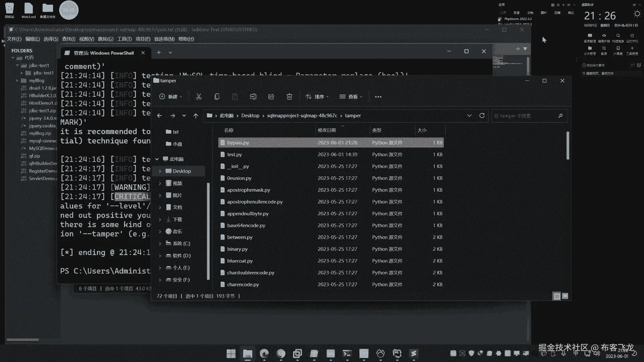The image size is (644, 362).
Task: Click the Cut scissors icon in Explorer toolbar
Action: coord(199,97)
